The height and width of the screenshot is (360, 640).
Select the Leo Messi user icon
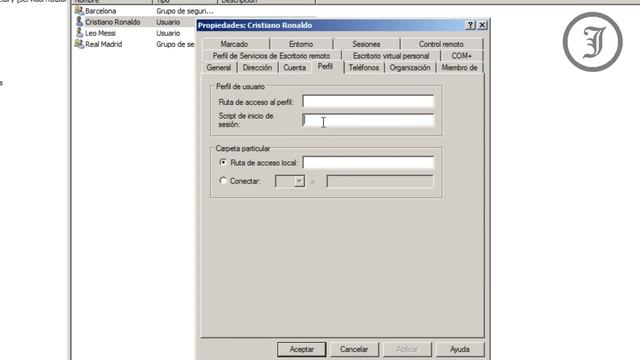point(79,33)
